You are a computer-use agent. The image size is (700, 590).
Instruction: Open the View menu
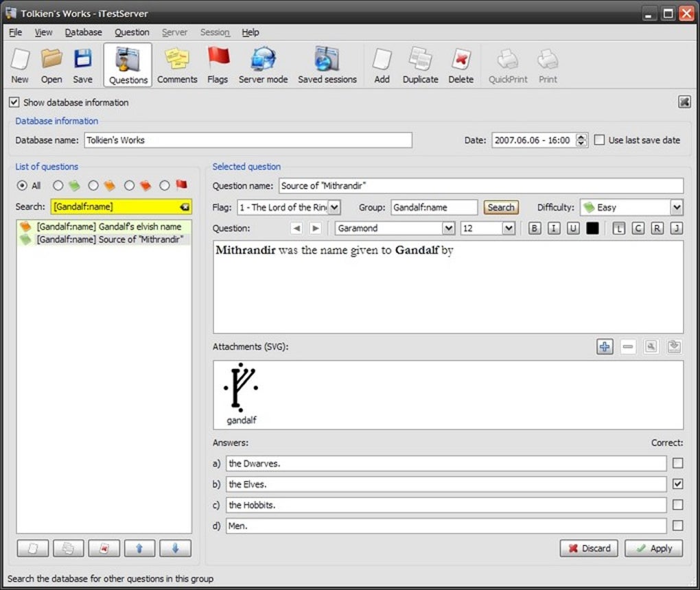(x=43, y=32)
